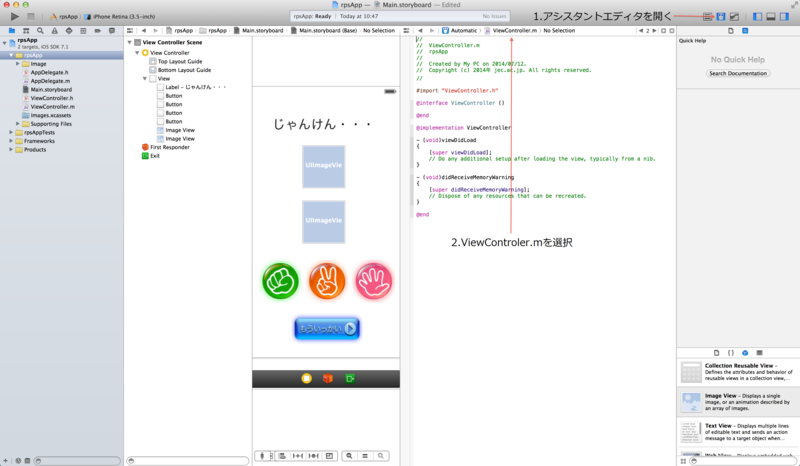The image size is (800, 466).
Task: Open the Assistant editor
Action: tap(720, 17)
